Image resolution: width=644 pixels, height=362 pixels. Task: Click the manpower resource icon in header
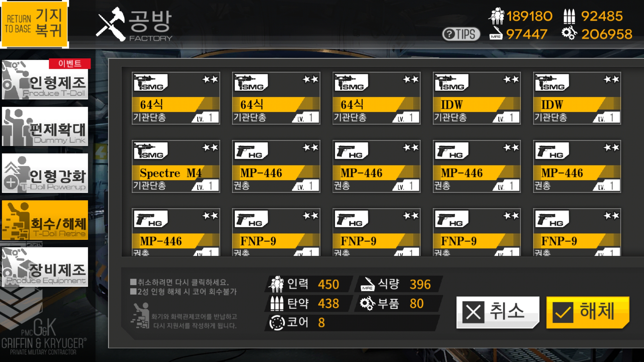pos(496,16)
